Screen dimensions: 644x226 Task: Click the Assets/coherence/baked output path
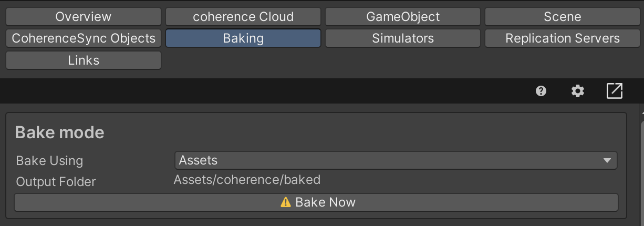coord(247,180)
